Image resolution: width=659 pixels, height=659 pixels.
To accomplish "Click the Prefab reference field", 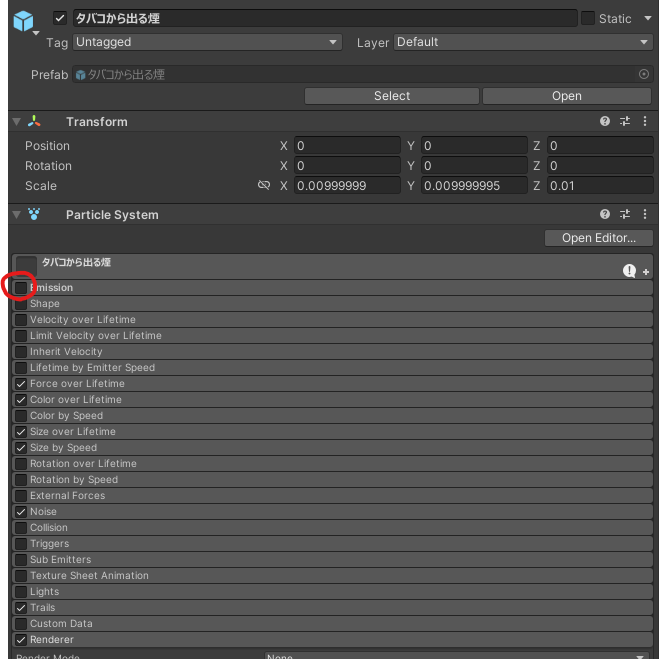I will click(362, 74).
